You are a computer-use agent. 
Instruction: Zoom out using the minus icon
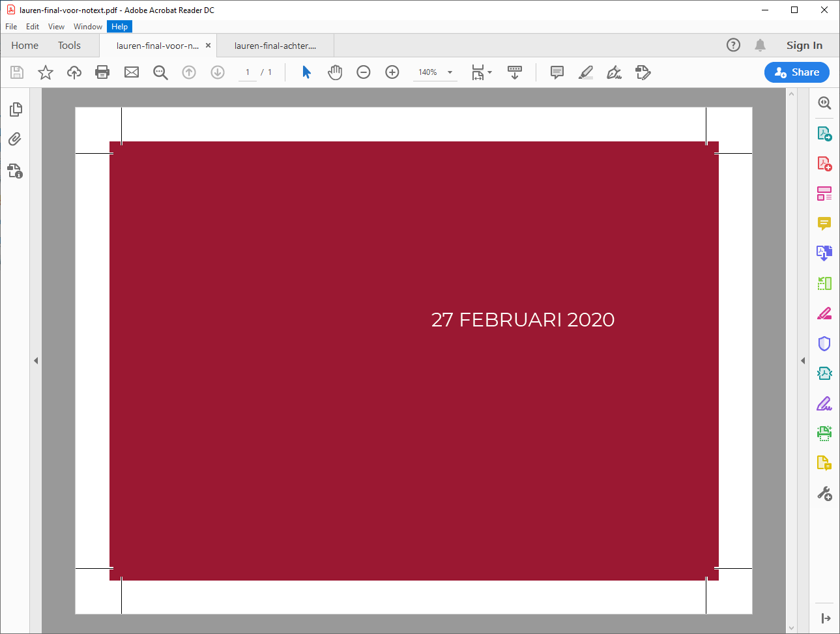364,72
